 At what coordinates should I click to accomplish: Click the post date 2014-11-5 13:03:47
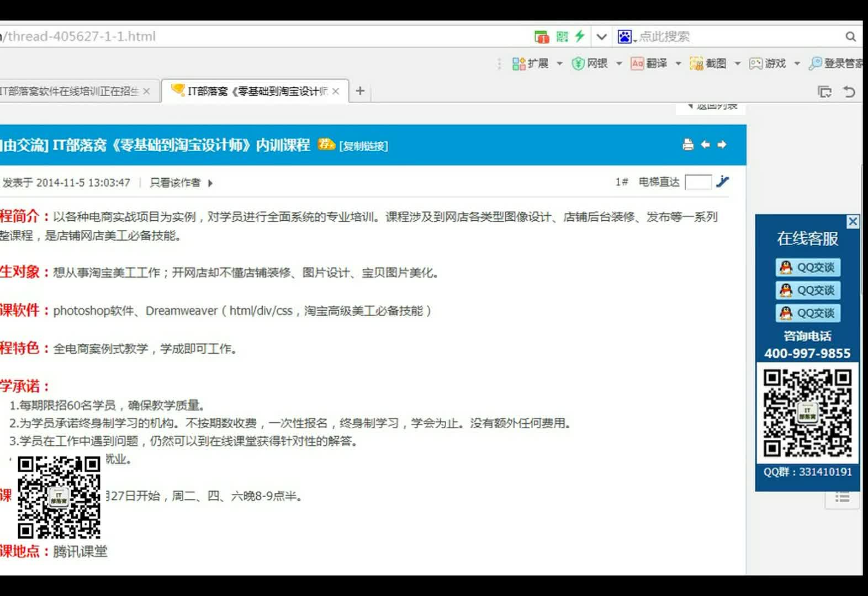point(83,183)
